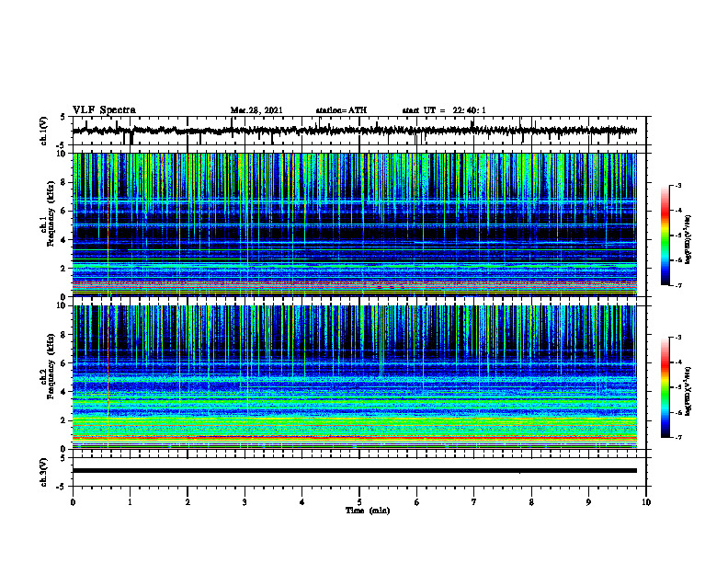Click inside the ch.2 spectrogram panel
This screenshot has height=563, width=728.
[x=355, y=377]
